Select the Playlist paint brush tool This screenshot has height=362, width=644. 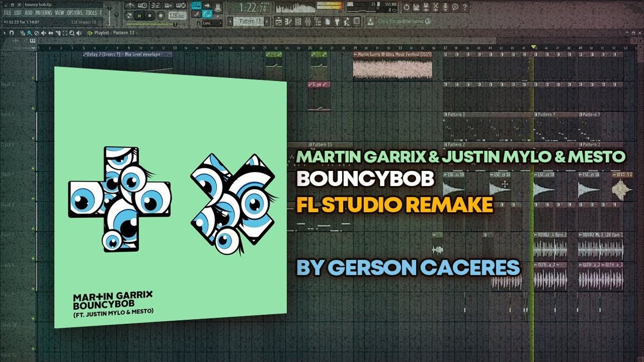click(x=29, y=33)
